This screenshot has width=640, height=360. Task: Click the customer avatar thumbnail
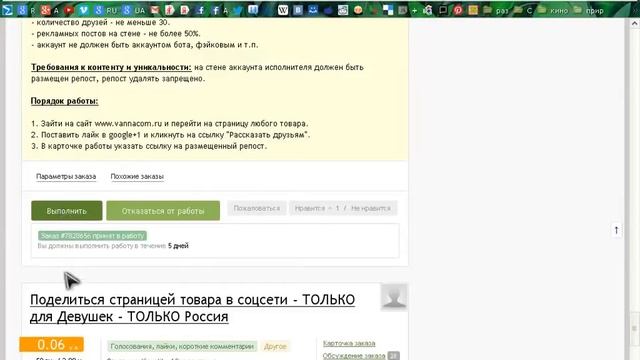click(x=394, y=297)
